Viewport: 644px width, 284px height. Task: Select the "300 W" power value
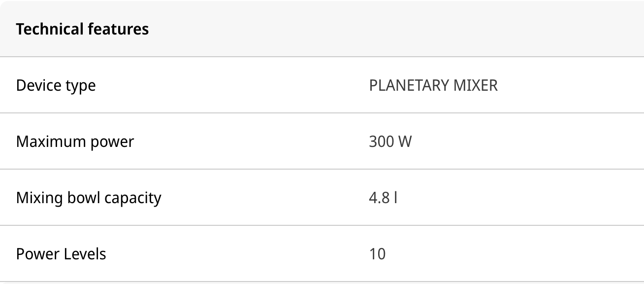390,142
